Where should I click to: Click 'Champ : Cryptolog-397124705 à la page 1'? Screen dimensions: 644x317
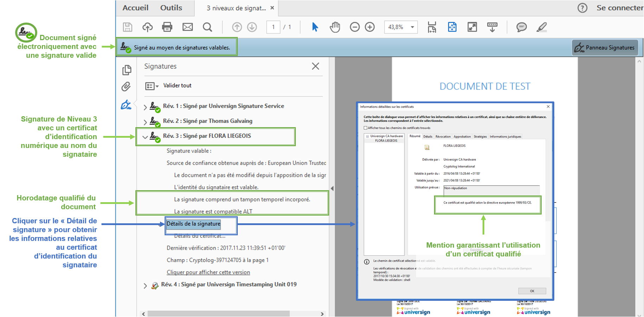click(218, 260)
